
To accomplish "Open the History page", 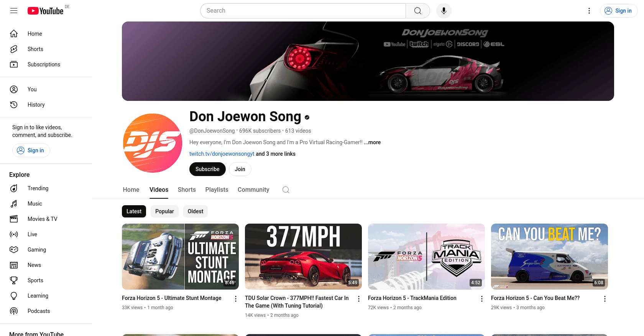I will (x=36, y=105).
